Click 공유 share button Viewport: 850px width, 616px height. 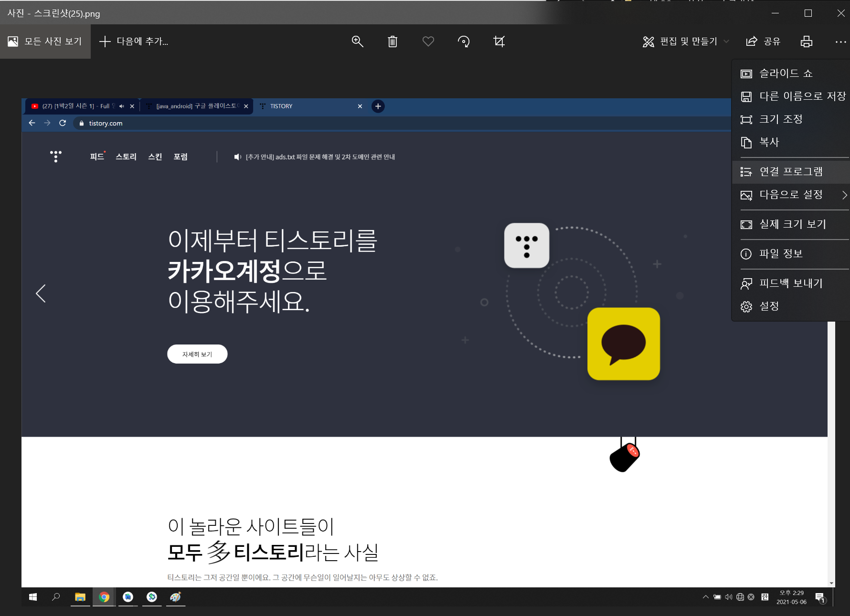(763, 42)
